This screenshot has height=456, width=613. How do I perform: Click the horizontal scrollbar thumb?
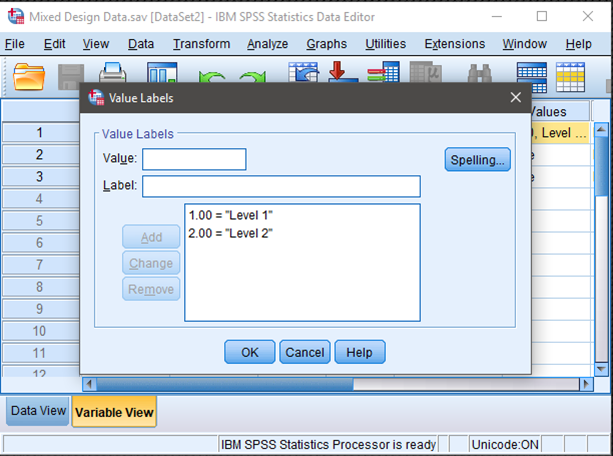(x=225, y=384)
